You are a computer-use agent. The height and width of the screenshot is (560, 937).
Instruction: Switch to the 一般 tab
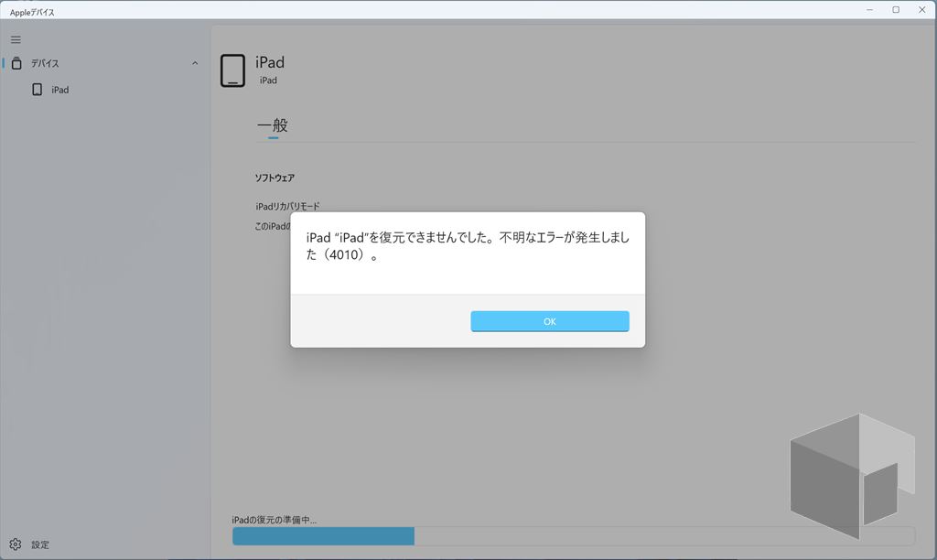pyautogui.click(x=273, y=125)
